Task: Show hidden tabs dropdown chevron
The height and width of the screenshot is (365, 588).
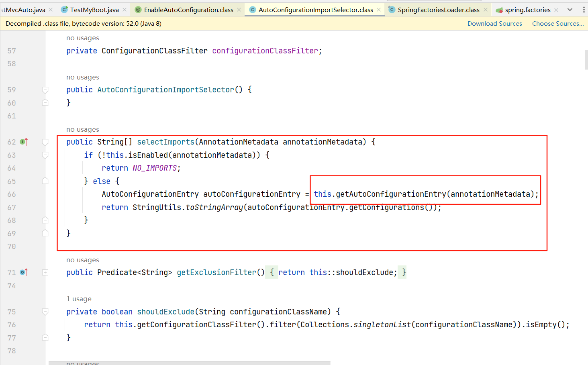Action: click(x=570, y=10)
